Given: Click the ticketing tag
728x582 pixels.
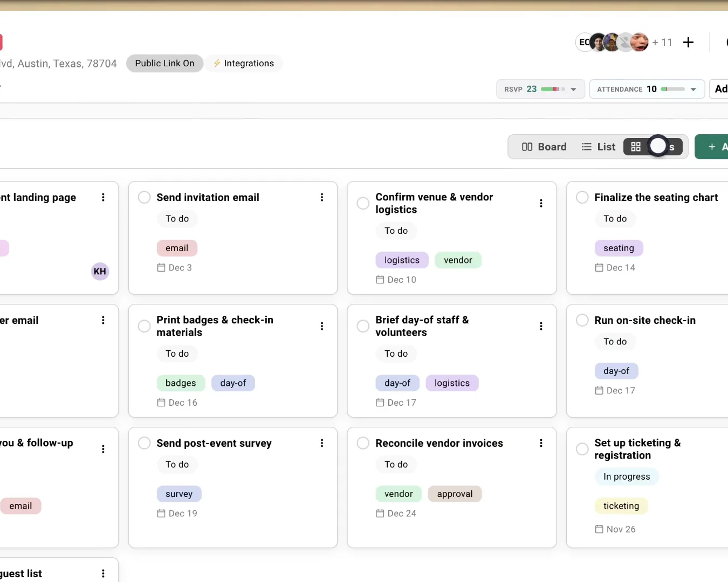Looking at the screenshot, I should [x=621, y=506].
